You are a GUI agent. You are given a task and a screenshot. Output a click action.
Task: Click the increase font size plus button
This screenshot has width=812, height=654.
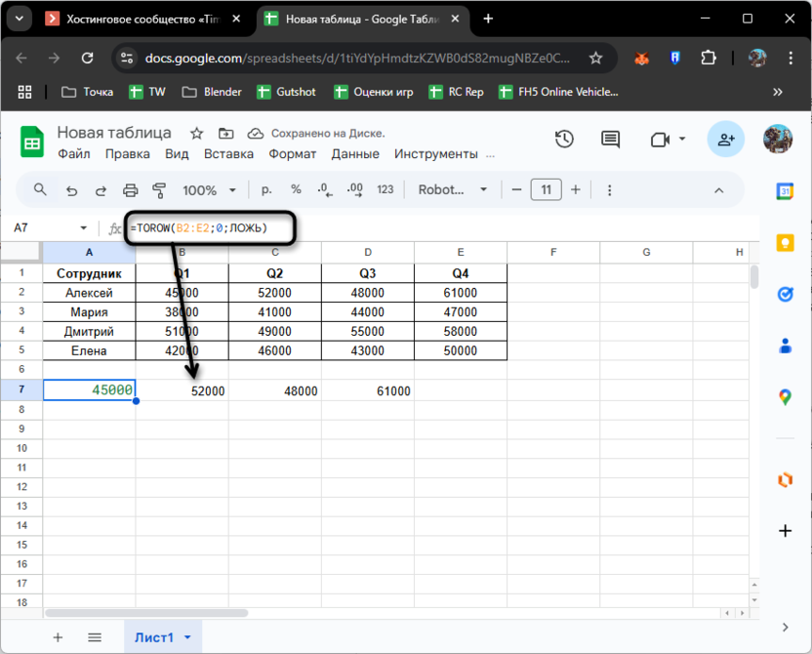[576, 190]
